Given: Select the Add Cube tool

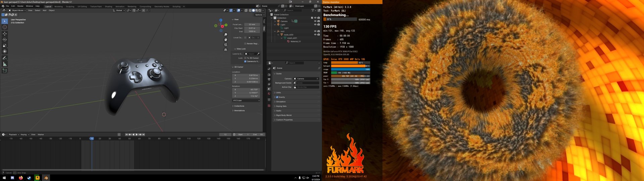Looking at the screenshot, I should 5,71.
